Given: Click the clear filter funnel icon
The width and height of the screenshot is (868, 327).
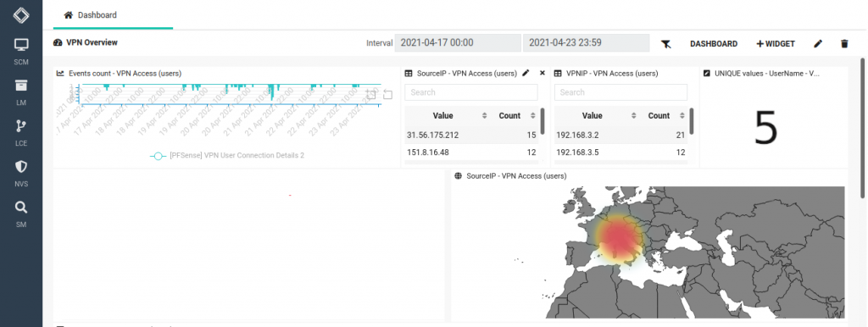Looking at the screenshot, I should coord(666,44).
